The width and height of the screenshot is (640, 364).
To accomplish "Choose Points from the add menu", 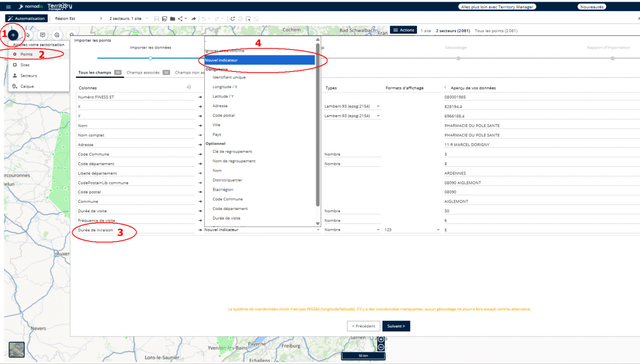I will tap(26, 54).
